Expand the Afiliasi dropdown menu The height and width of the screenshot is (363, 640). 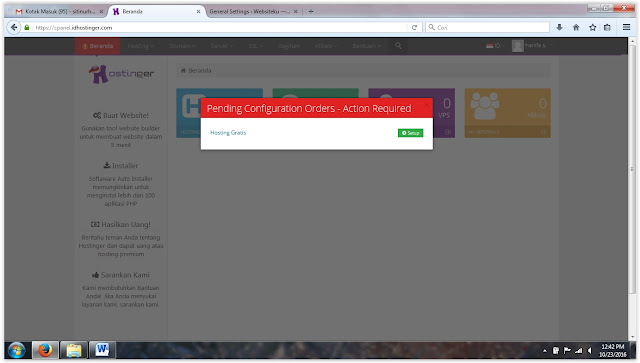pyautogui.click(x=325, y=46)
